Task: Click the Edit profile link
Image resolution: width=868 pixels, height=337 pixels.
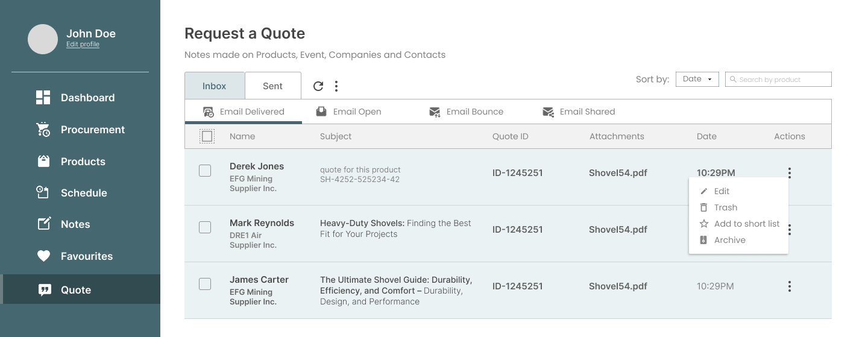Action: (83, 45)
